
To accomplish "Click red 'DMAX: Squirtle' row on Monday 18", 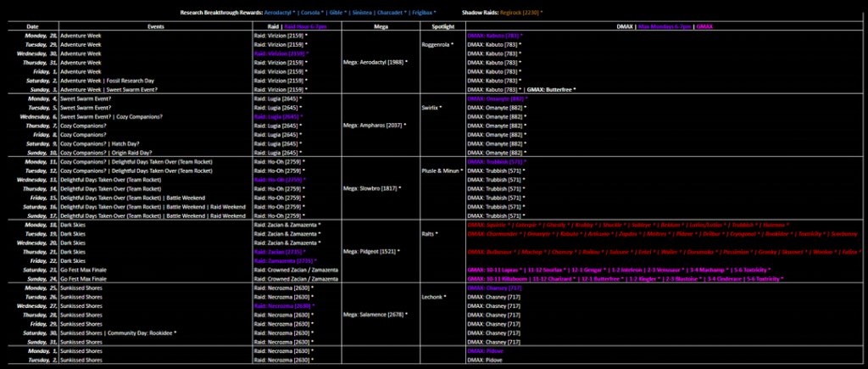I will 628,225.
